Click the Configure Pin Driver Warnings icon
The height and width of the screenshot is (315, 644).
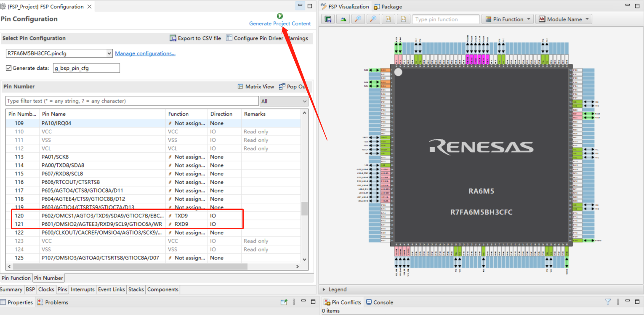pos(229,38)
